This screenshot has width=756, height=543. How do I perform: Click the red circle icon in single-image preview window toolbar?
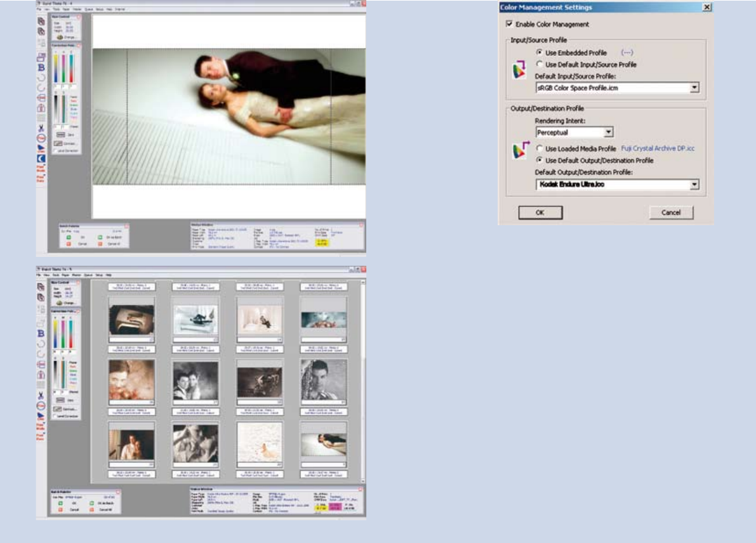pos(41,138)
